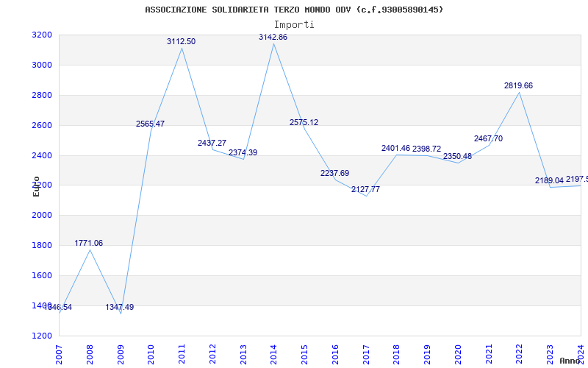
Task: Click the 2565.47 value label
Action: (151, 124)
